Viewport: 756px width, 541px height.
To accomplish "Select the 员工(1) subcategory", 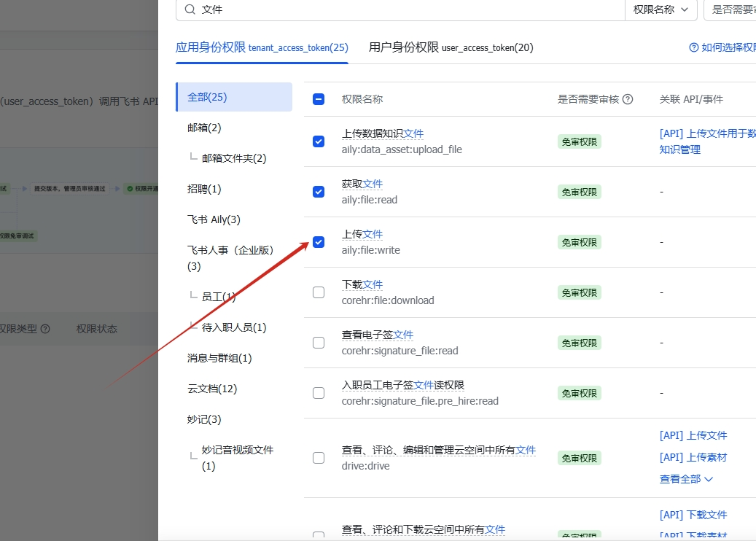I will [x=219, y=297].
